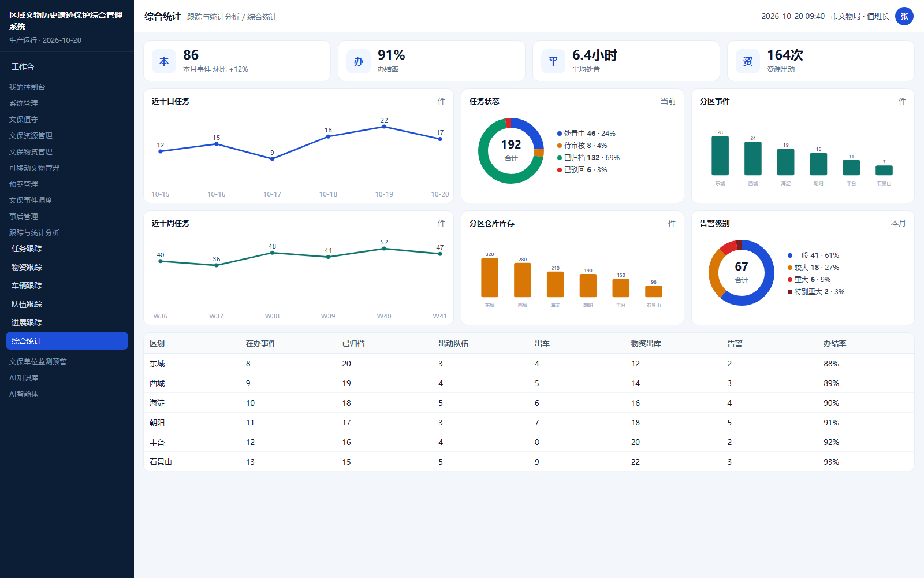
Task: Select the 石景山 table row name
Action: 161,462
